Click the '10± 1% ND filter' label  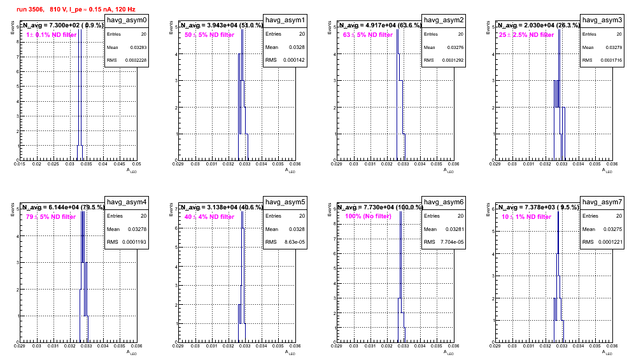point(526,217)
